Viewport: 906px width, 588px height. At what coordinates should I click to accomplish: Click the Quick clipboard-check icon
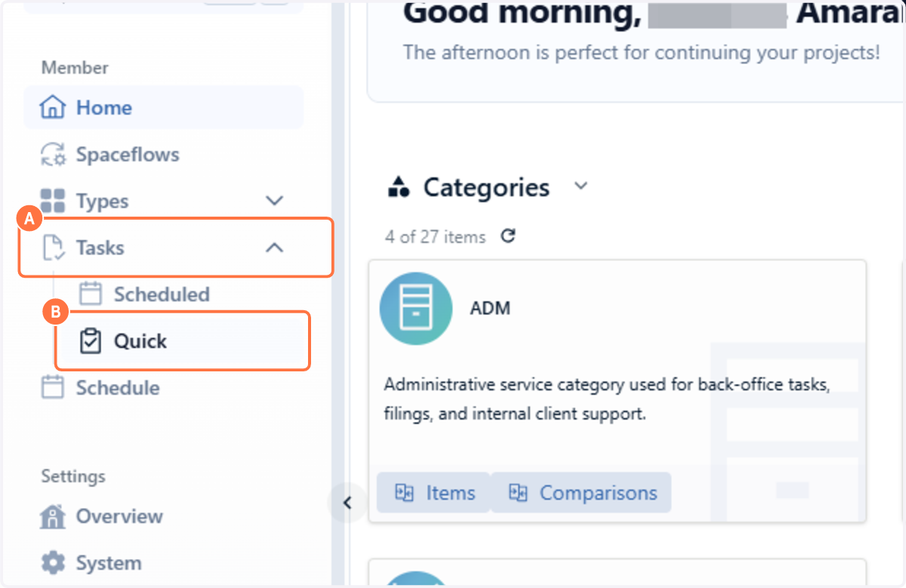tap(91, 341)
